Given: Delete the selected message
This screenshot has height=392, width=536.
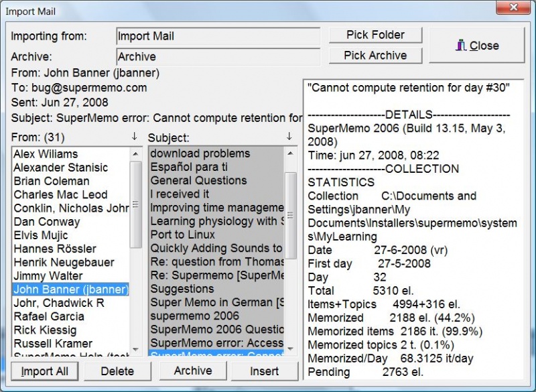Looking at the screenshot, I should (x=118, y=371).
